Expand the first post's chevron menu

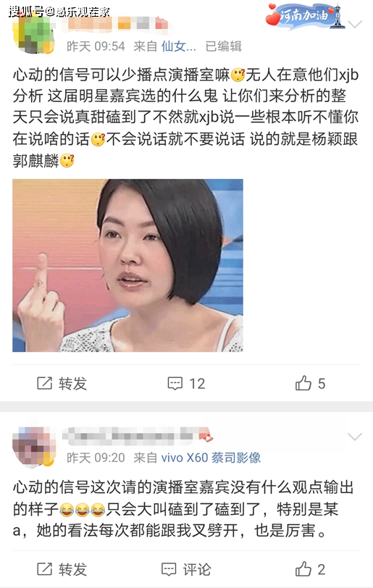click(x=355, y=25)
